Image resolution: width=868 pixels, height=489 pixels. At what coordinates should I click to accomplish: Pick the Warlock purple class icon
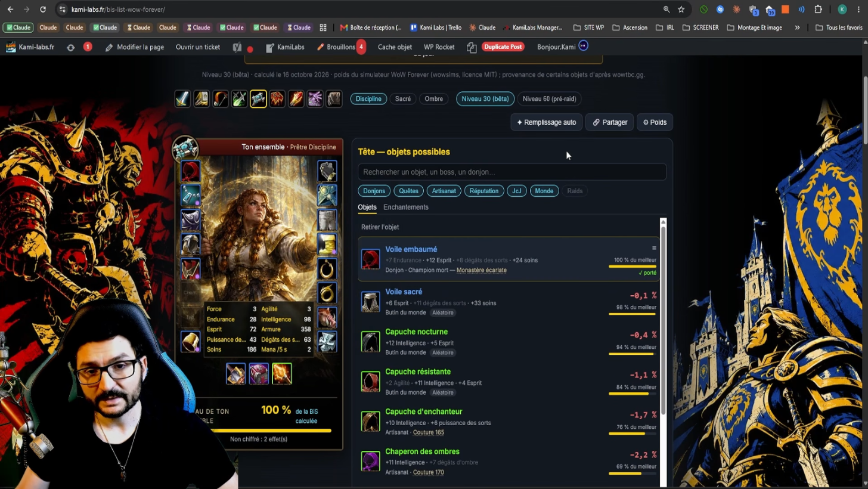coord(315,99)
